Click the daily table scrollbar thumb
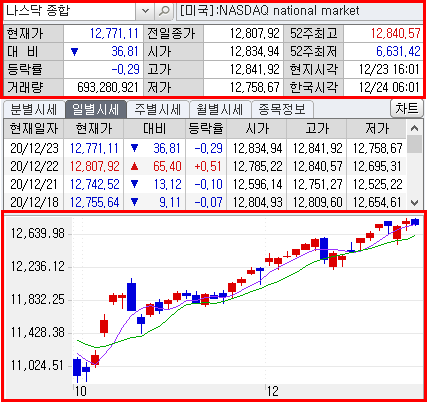Viewport: 427px width, 402px height. click(414, 144)
